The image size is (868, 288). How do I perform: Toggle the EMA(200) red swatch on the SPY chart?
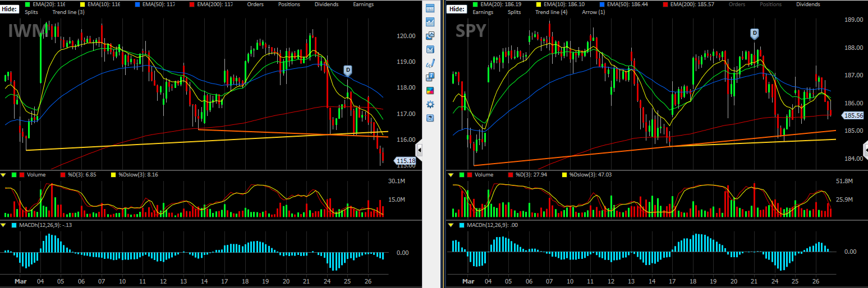click(665, 4)
